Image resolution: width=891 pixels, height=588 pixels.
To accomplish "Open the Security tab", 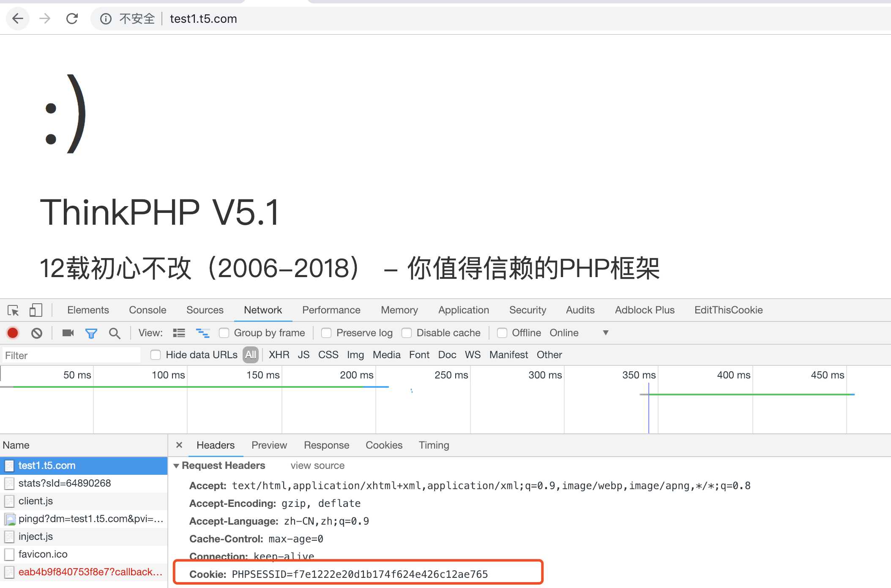I will click(x=528, y=310).
